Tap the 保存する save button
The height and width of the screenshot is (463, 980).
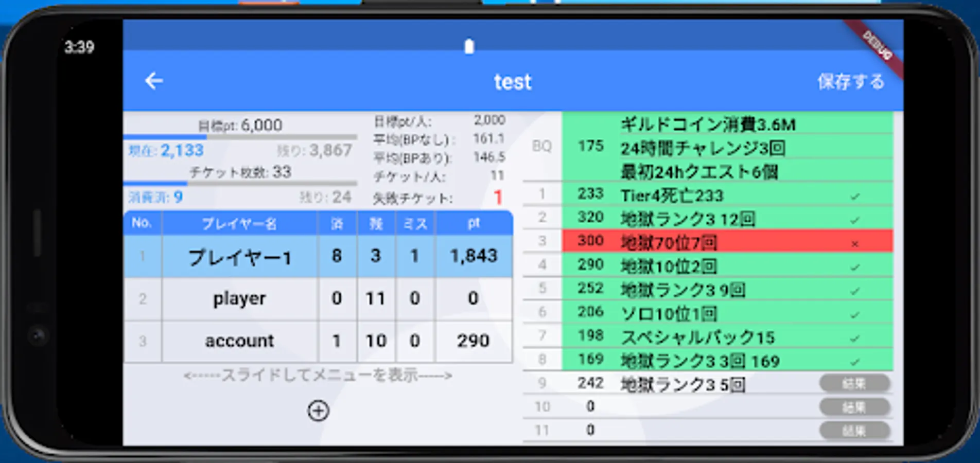(x=851, y=81)
